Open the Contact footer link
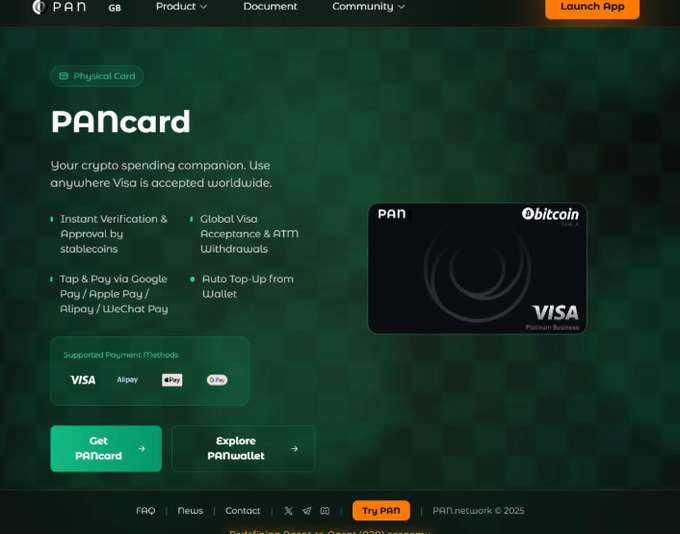 click(243, 511)
